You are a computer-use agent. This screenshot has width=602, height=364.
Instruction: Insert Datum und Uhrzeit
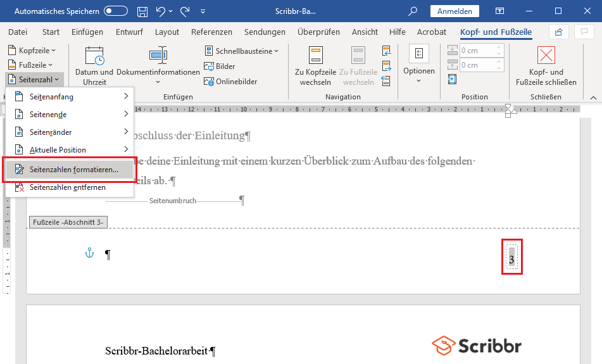point(94,66)
